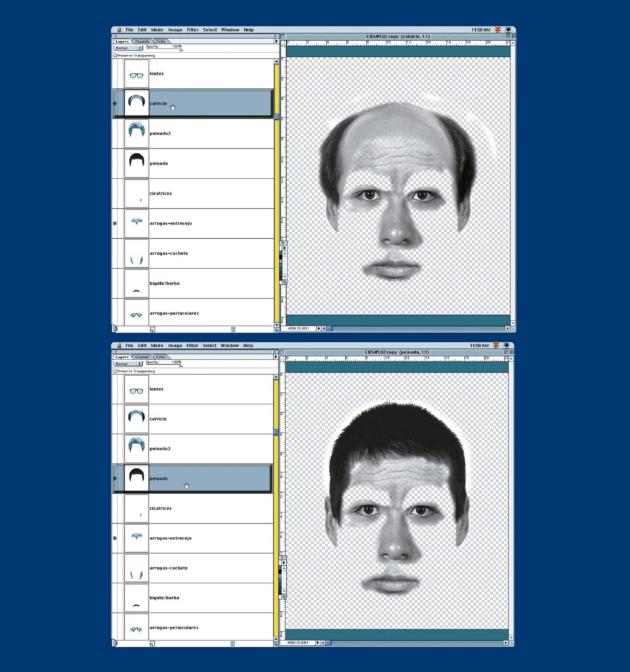Toggle the arrugas-entrecejo eye icon in the bottom palette

(x=115, y=538)
